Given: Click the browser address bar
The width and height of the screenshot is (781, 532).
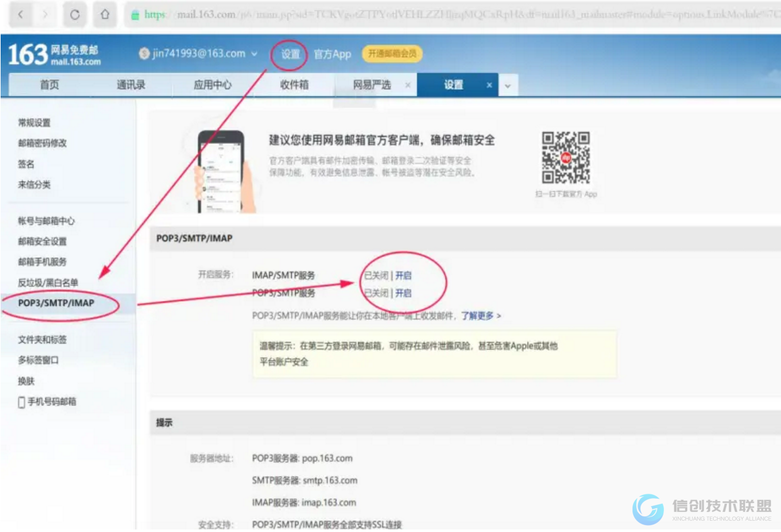Looking at the screenshot, I should tap(441, 15).
